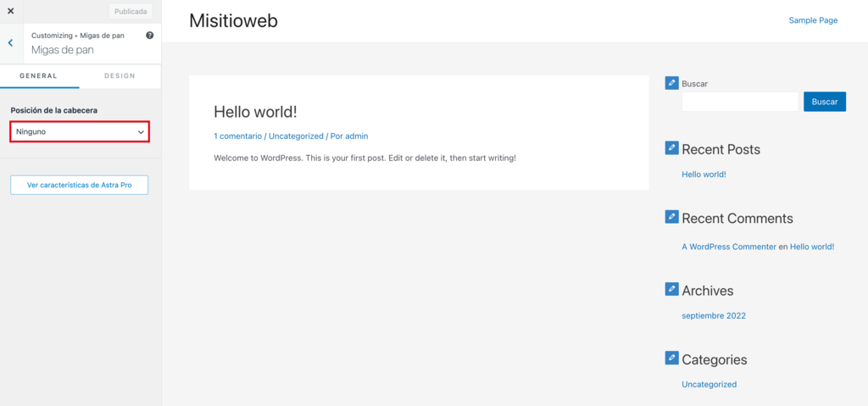The height and width of the screenshot is (406, 868).
Task: Select the GENERAL tab
Action: 39,76
